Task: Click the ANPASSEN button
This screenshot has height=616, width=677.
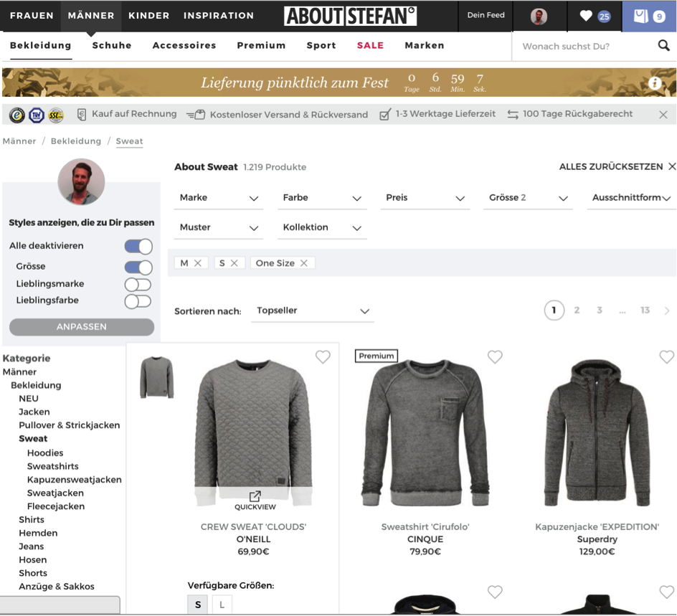Action: (x=82, y=327)
